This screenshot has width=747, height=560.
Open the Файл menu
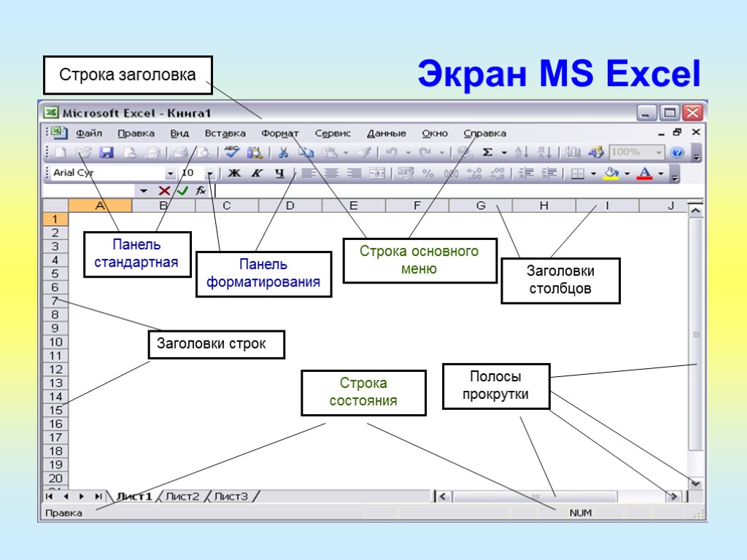(89, 133)
